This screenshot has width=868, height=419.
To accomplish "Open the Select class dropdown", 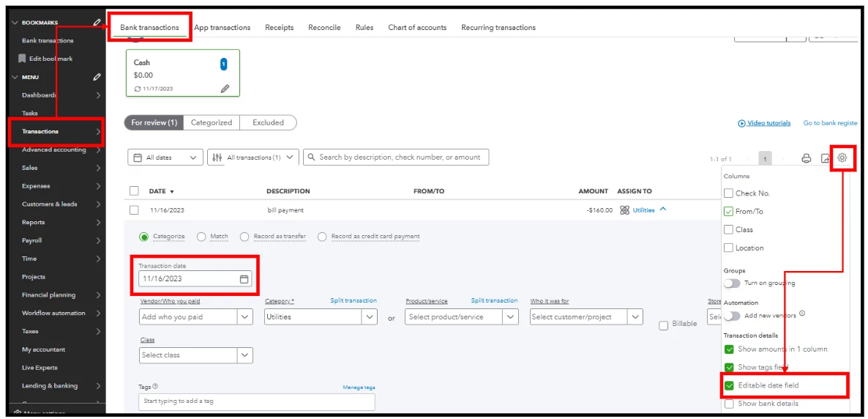I will click(x=196, y=355).
